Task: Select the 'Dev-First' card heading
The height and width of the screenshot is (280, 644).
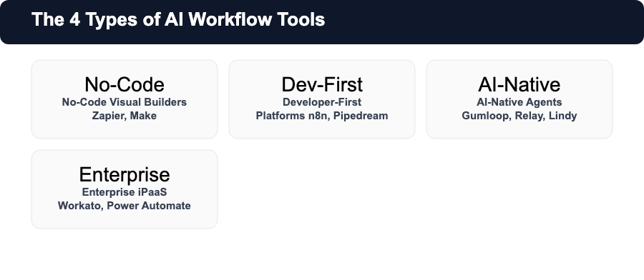Action: [x=322, y=84]
